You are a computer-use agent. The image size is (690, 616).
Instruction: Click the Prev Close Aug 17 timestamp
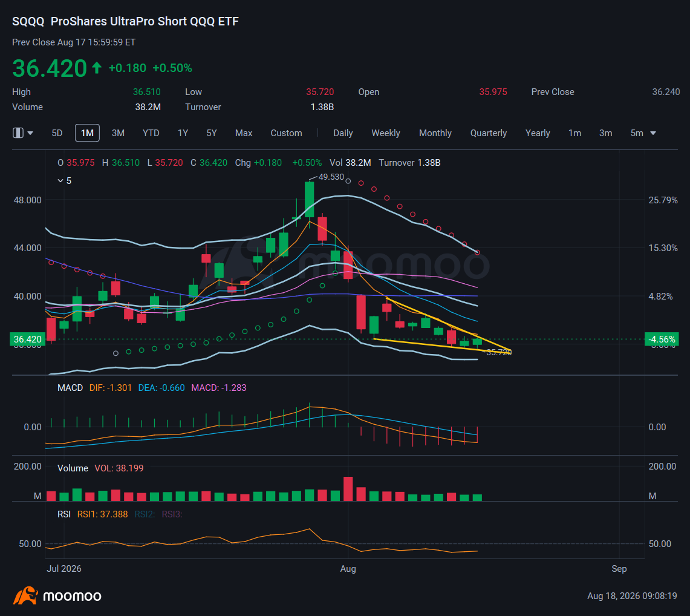click(74, 42)
